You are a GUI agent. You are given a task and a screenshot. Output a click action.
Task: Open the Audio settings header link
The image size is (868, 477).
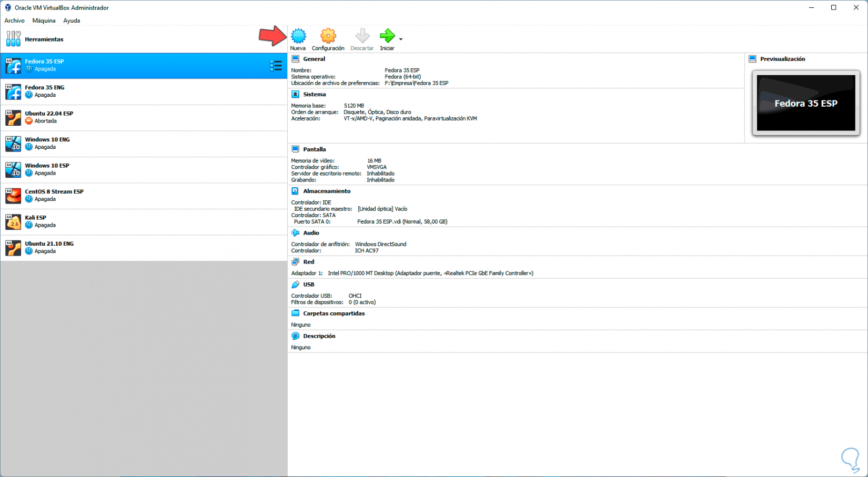coord(311,233)
